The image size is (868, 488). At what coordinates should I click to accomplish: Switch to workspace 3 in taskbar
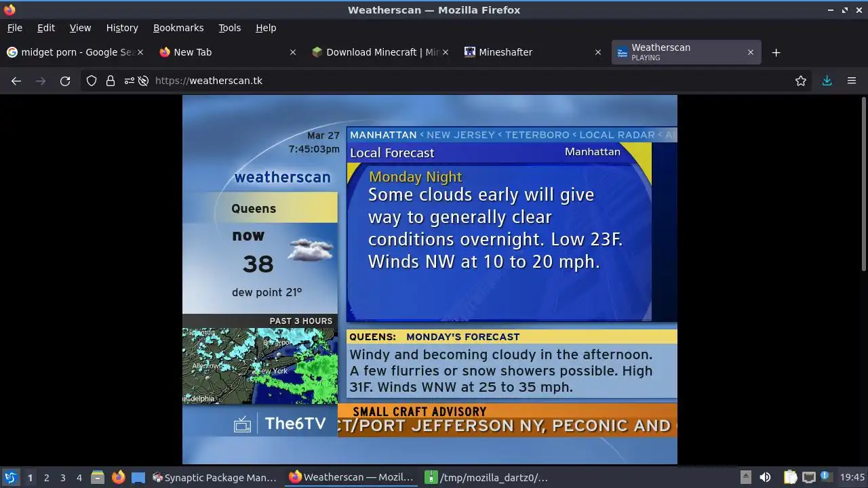(62, 478)
